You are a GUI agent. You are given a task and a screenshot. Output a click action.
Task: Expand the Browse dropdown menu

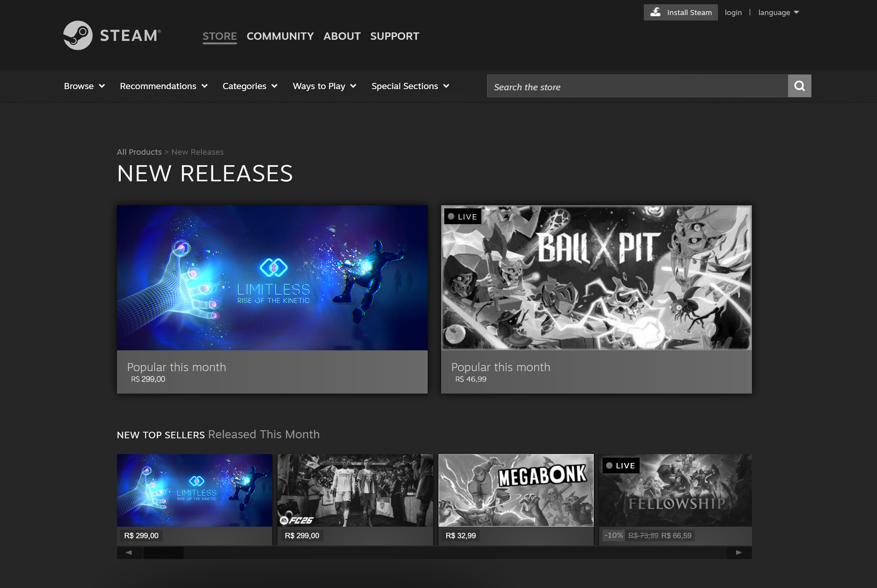[x=84, y=86]
